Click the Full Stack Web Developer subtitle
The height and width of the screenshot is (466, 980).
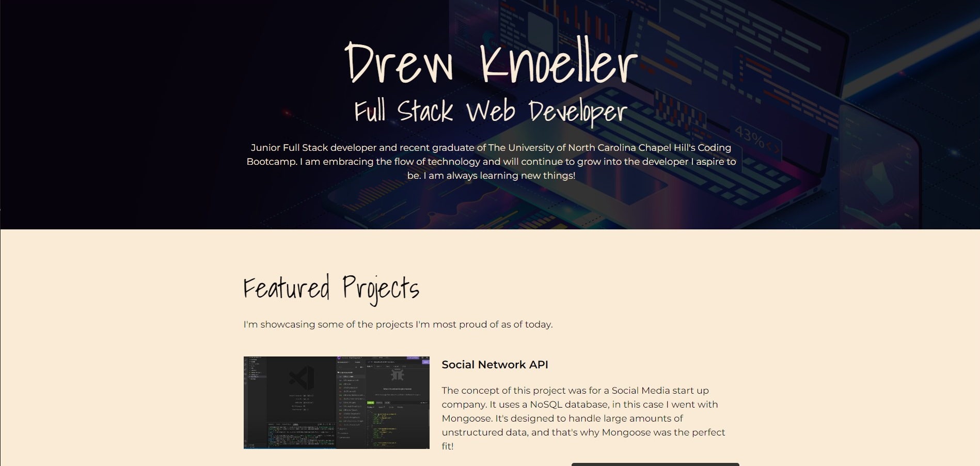(x=491, y=112)
